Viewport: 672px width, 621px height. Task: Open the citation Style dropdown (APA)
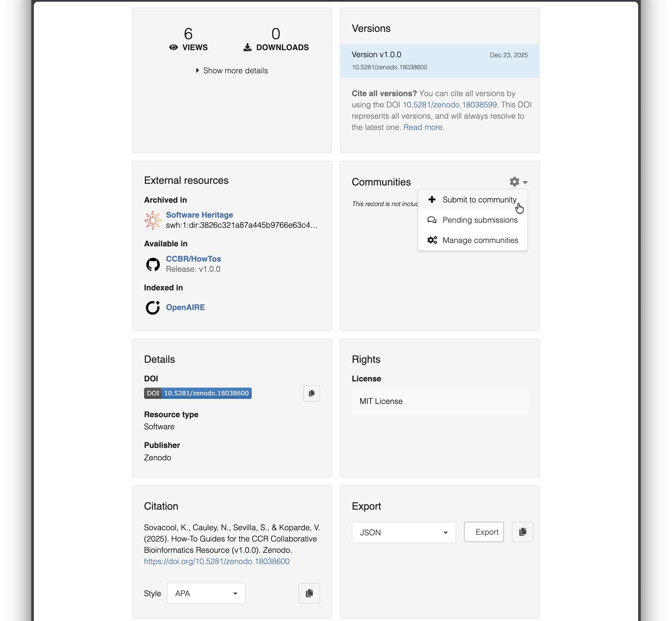[206, 593]
